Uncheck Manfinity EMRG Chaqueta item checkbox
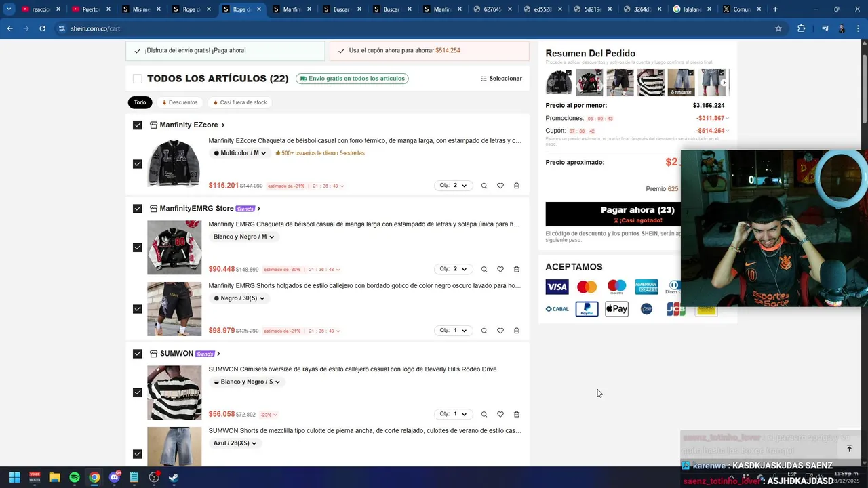This screenshot has width=868, height=488. click(138, 247)
